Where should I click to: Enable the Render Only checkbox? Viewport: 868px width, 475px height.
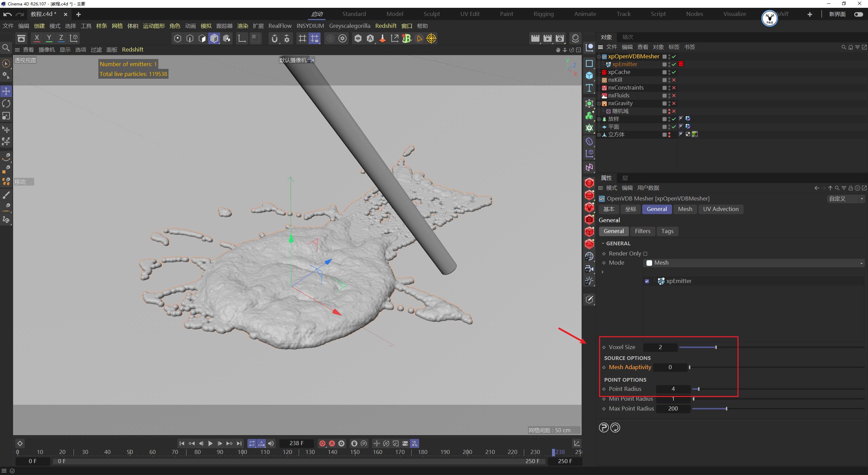(x=645, y=253)
